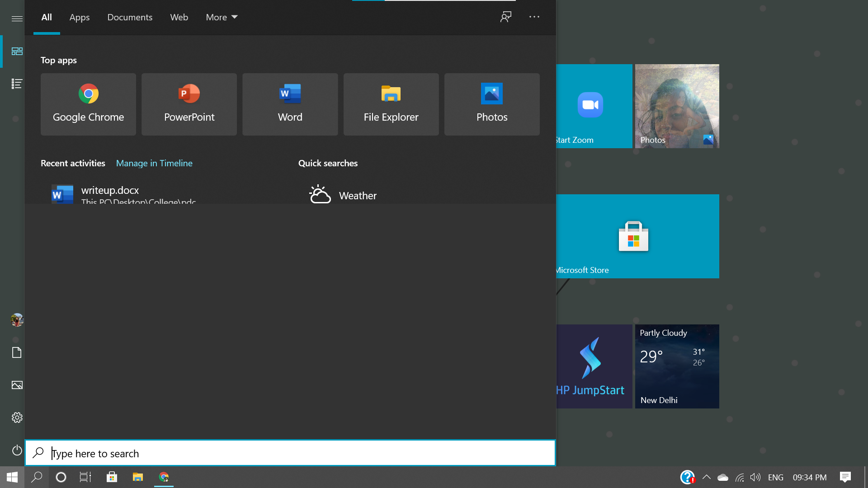Open the Action Center notifications icon
The height and width of the screenshot is (488, 868).
coord(845,477)
